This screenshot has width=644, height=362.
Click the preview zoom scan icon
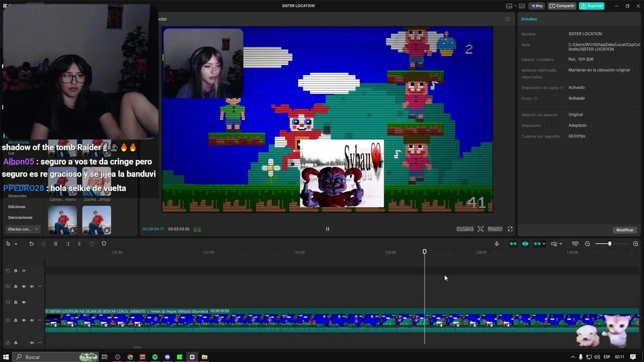coord(480,229)
